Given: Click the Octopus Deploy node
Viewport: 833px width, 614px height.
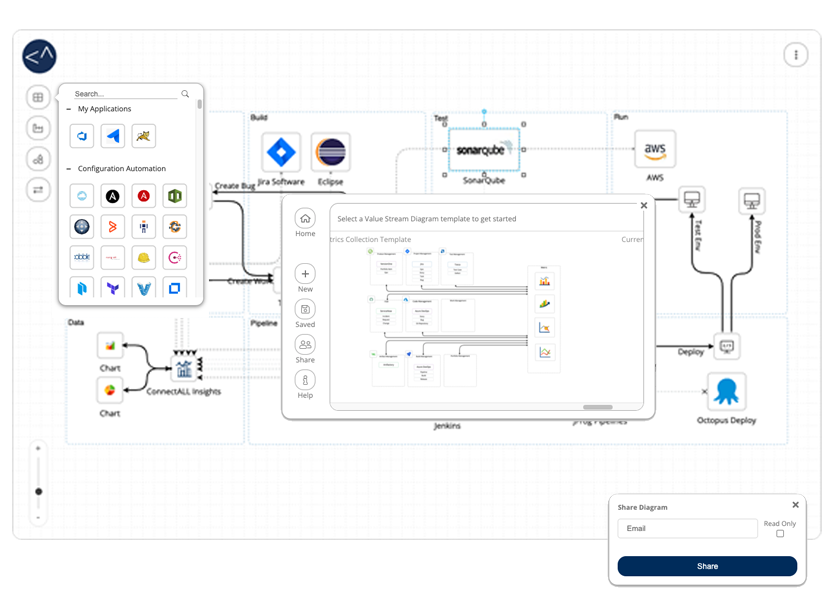Looking at the screenshot, I should pos(726,391).
